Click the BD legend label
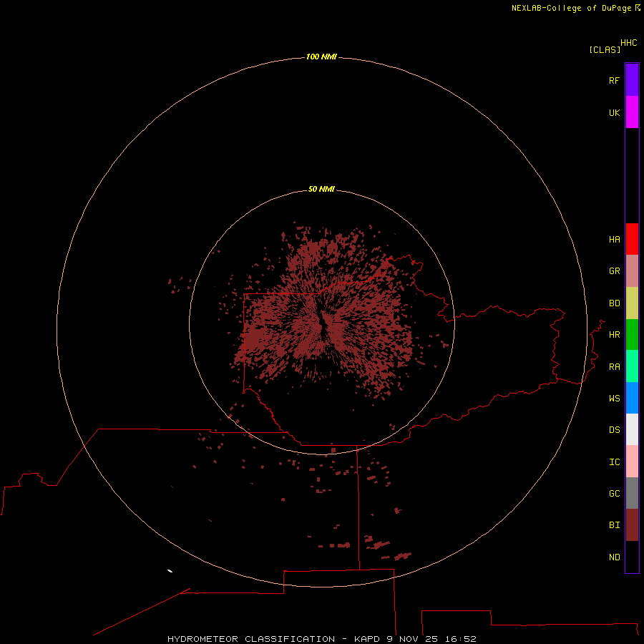The height and width of the screenshot is (644, 644). [x=614, y=303]
